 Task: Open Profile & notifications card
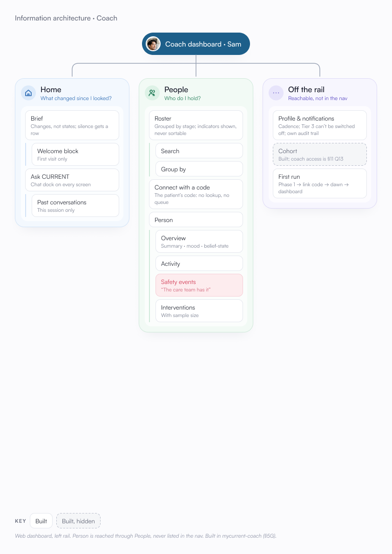coord(319,125)
